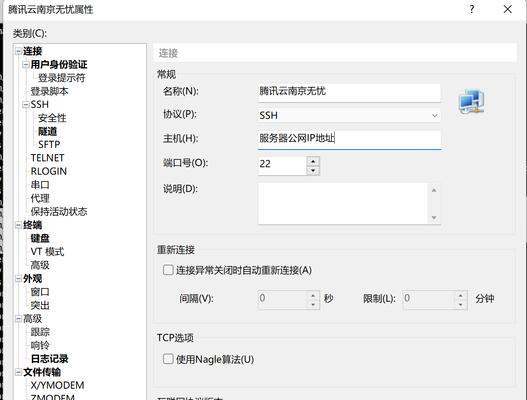527x400 pixels.
Task: Collapse the 高级 category node
Action: [18, 318]
